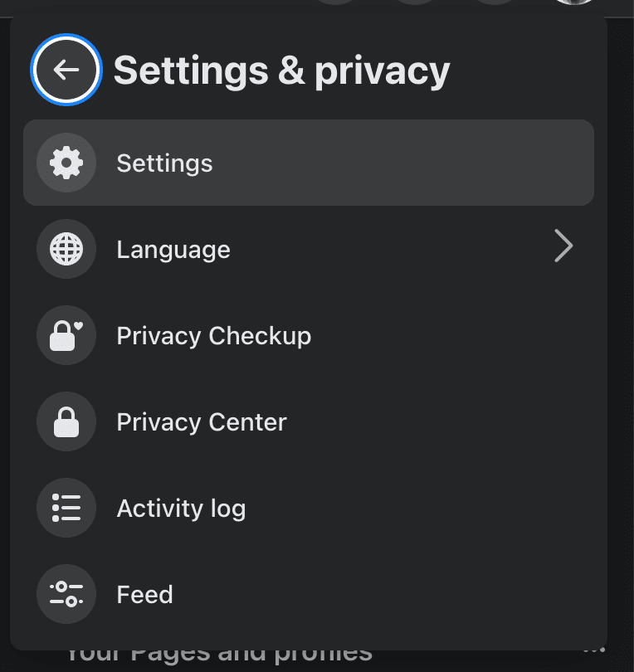Viewport: 634px width, 672px height.
Task: Click the Privacy Checkup lock-with-heart icon
Action: coord(66,335)
